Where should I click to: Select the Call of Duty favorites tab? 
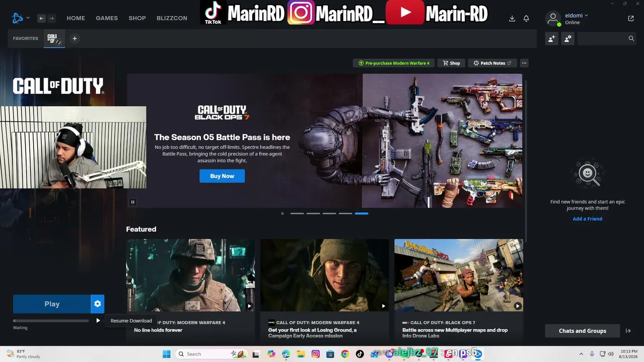pyautogui.click(x=54, y=39)
